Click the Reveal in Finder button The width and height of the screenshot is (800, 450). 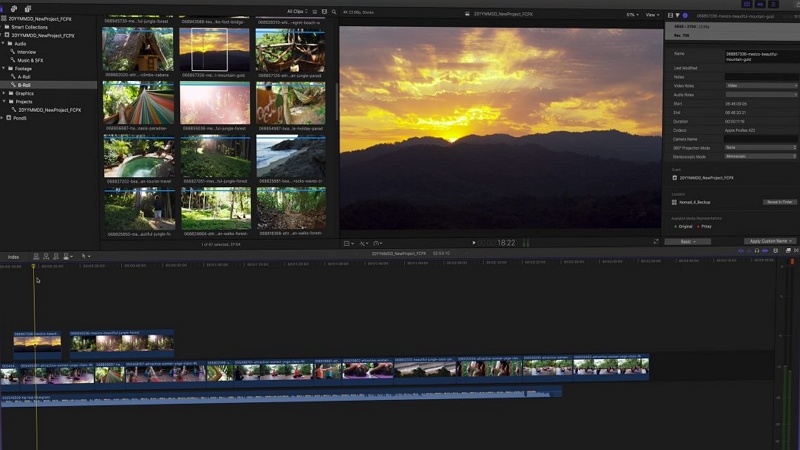coord(780,202)
